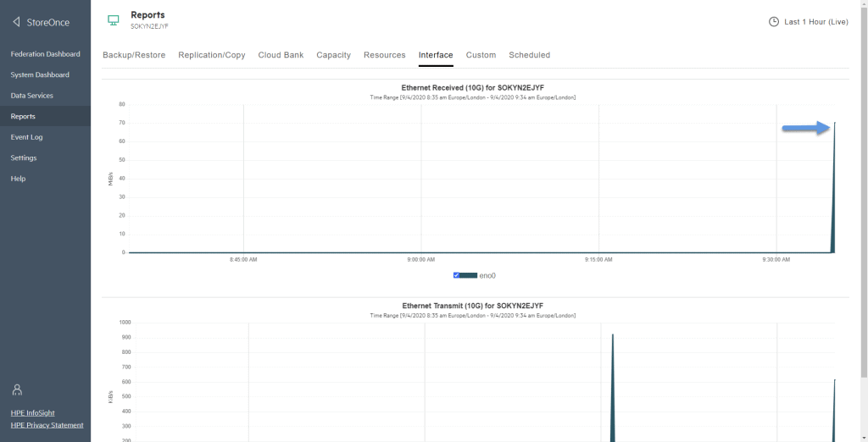Open the Cloud Bank tab
This screenshot has width=868, height=442.
281,55
